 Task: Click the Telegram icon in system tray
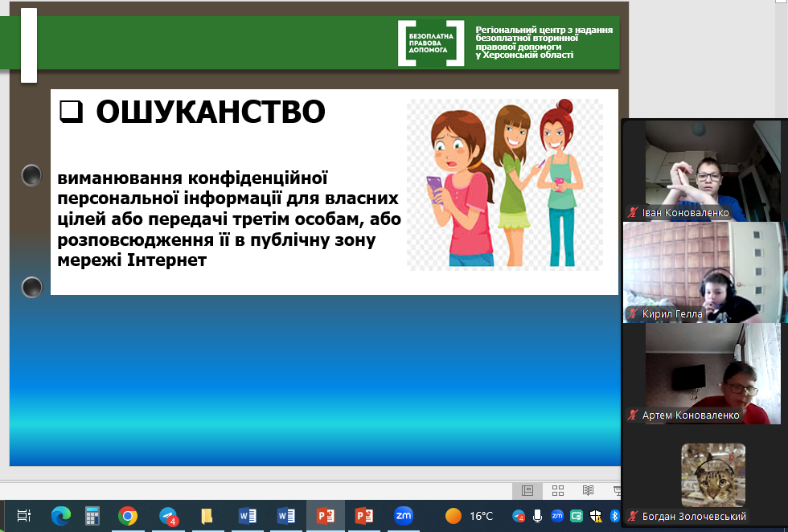click(519, 516)
